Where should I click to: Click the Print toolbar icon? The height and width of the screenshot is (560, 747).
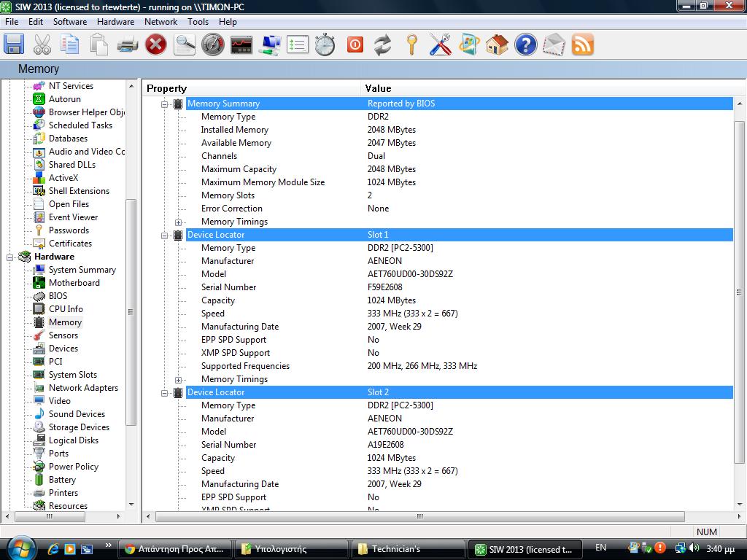click(127, 44)
